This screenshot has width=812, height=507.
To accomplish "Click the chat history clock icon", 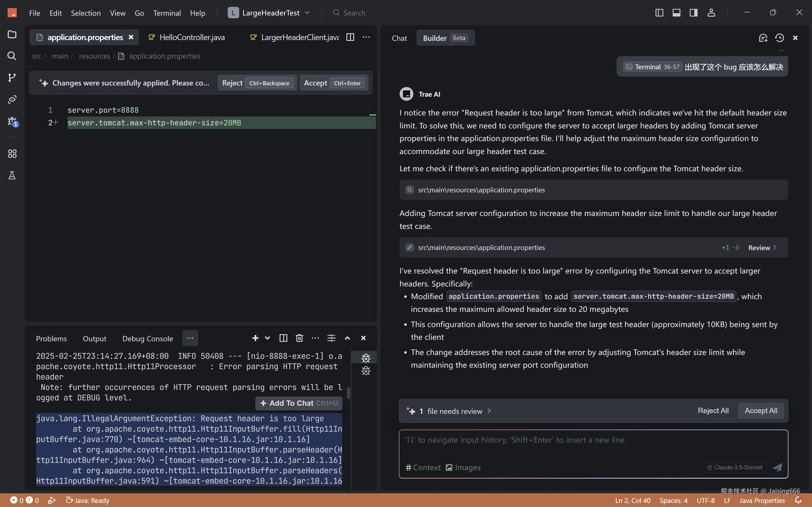I will [x=779, y=38].
